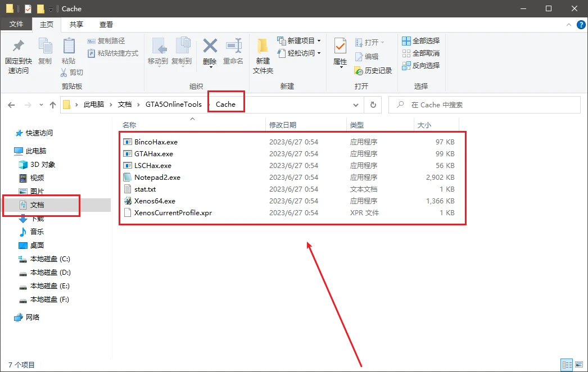Switch to large icons view in status bar

[578, 364]
